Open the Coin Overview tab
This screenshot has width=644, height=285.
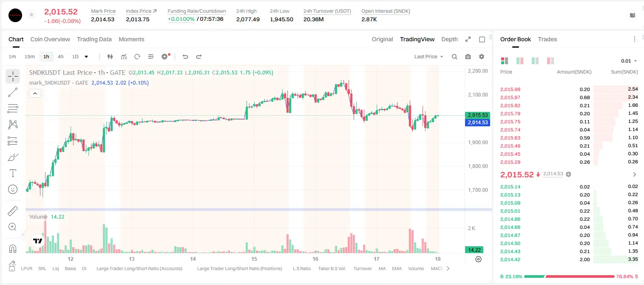(x=50, y=39)
